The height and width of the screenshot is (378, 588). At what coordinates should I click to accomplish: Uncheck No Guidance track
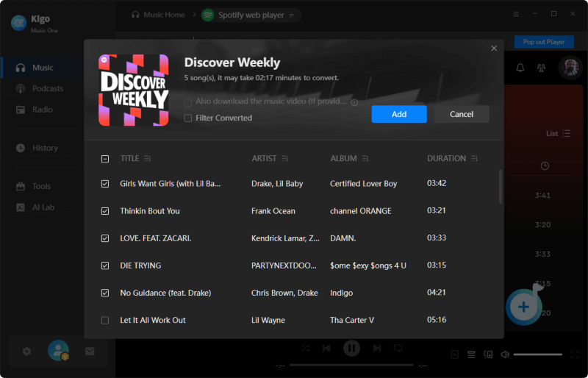[105, 293]
